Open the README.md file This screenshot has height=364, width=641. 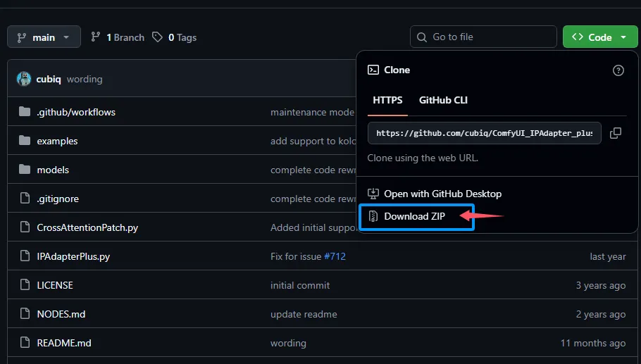[x=64, y=343]
